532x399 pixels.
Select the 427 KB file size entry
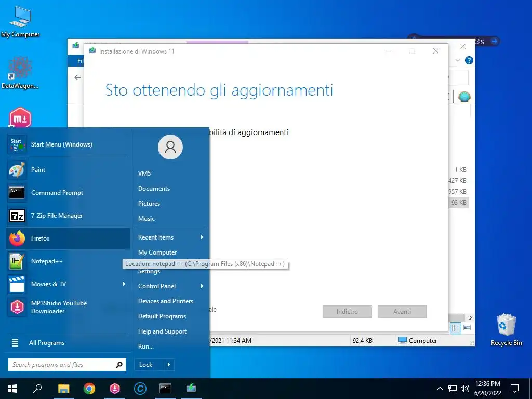[457, 180]
